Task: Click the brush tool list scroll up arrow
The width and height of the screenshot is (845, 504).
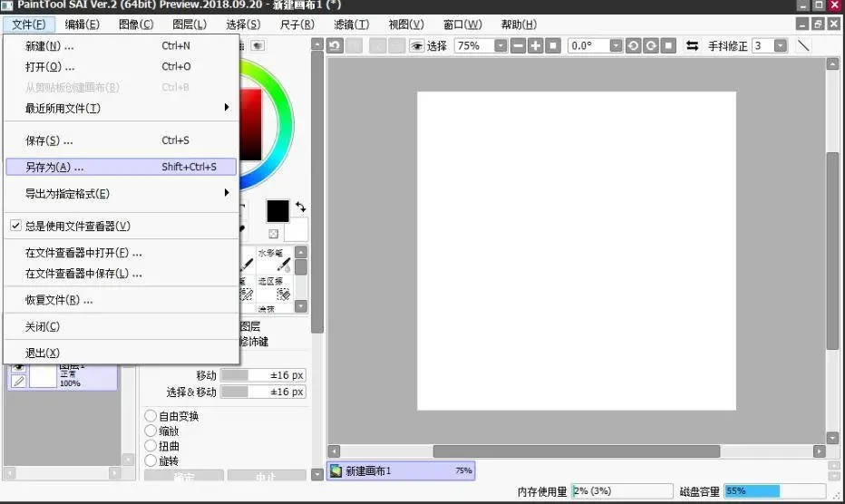Action: coord(301,252)
